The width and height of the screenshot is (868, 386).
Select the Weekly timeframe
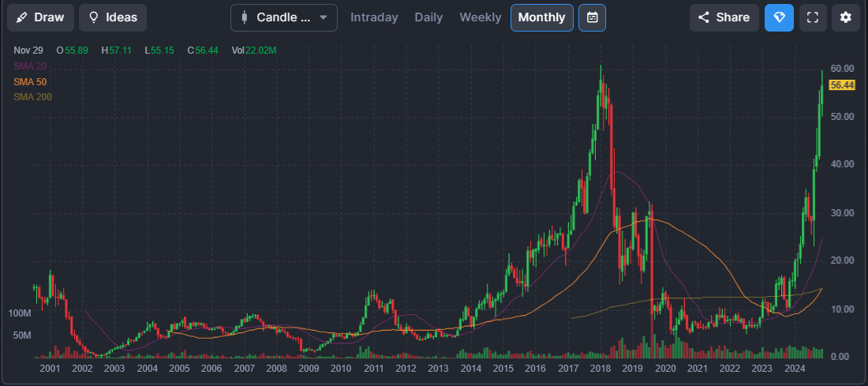point(480,17)
